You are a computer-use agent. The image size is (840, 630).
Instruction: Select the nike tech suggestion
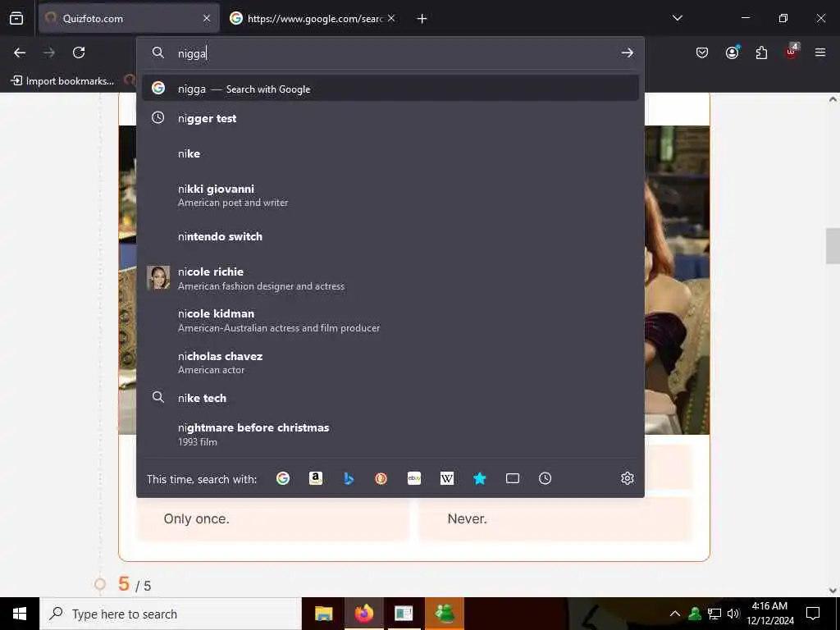coord(390,398)
